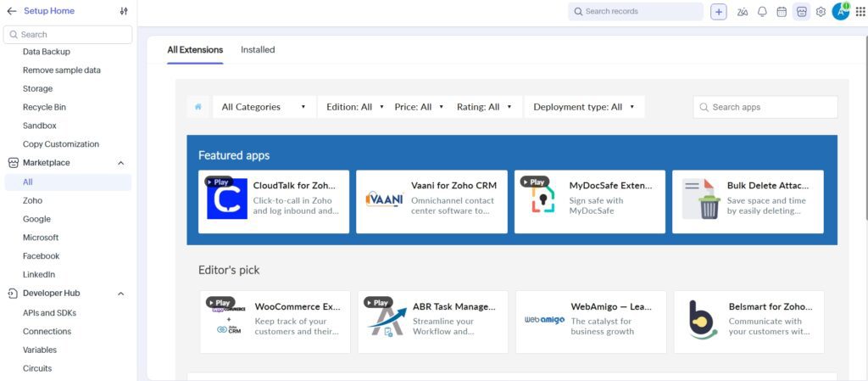Screen dimensions: 868x381
Task: Open the All Categories dropdown
Action: (x=264, y=107)
